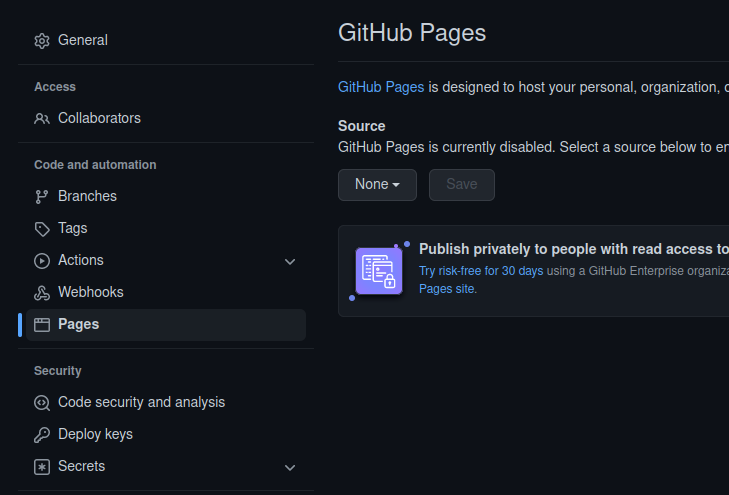Select the Pages sidebar item
Screen dimensions: 729x495
coord(166,325)
